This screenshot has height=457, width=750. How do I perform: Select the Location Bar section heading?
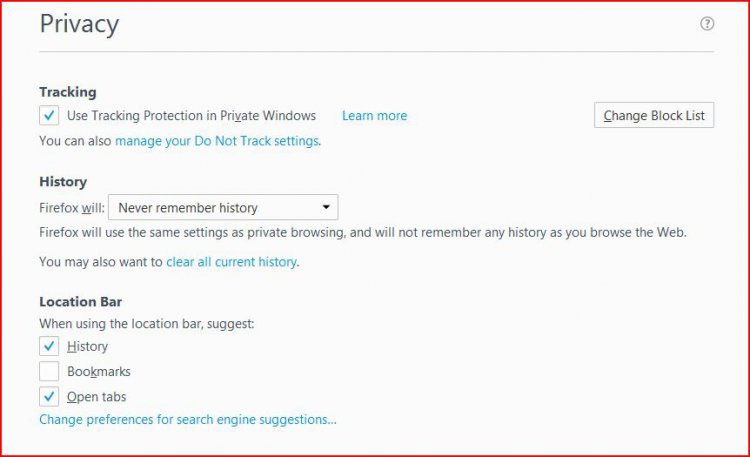80,302
